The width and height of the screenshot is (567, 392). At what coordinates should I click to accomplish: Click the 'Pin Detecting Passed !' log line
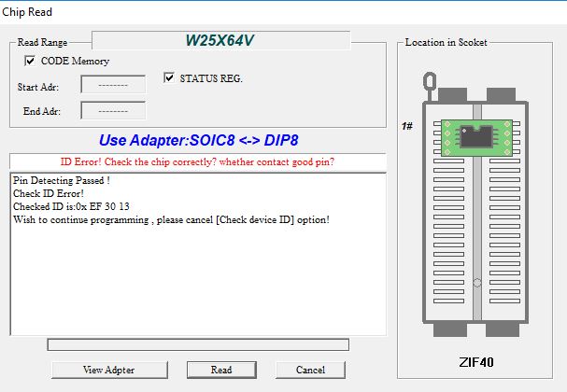pos(62,180)
